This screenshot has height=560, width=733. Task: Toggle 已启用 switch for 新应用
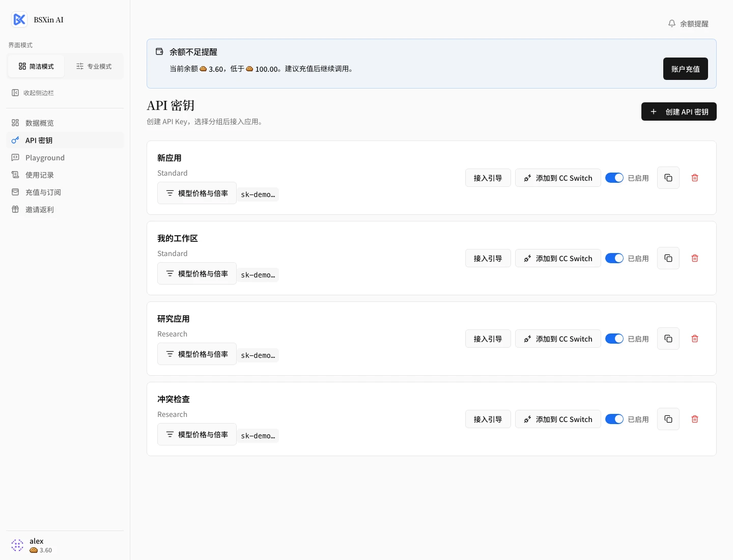(614, 178)
